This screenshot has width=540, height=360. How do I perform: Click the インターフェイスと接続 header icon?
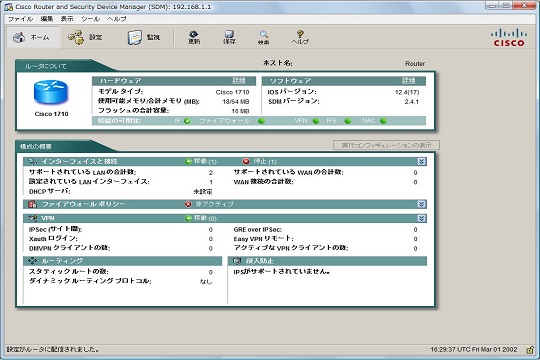(x=32, y=161)
